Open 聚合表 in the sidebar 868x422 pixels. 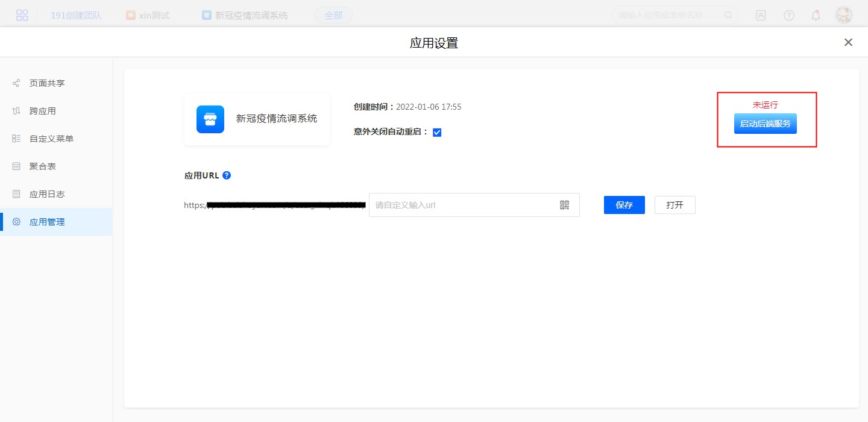43,166
